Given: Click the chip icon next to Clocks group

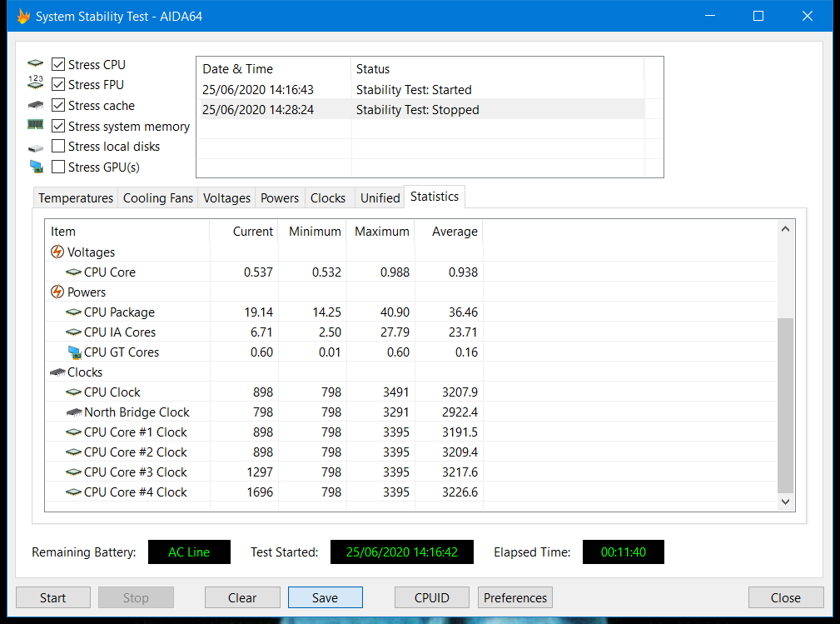Looking at the screenshot, I should coord(57,372).
